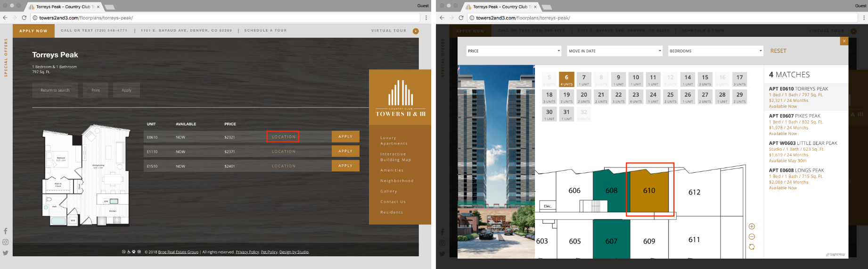Open the APT E0607 Pikes Peak match listing
868x269 pixels.
(806, 125)
